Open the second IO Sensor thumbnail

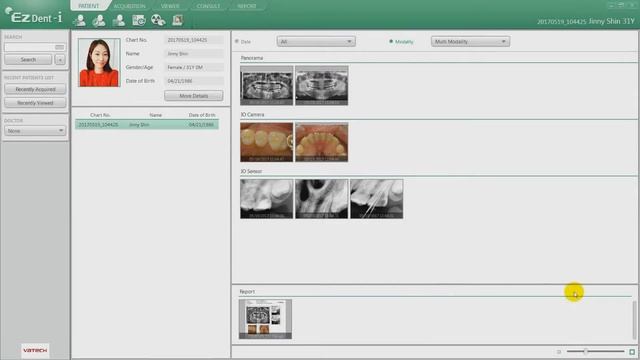click(322, 199)
